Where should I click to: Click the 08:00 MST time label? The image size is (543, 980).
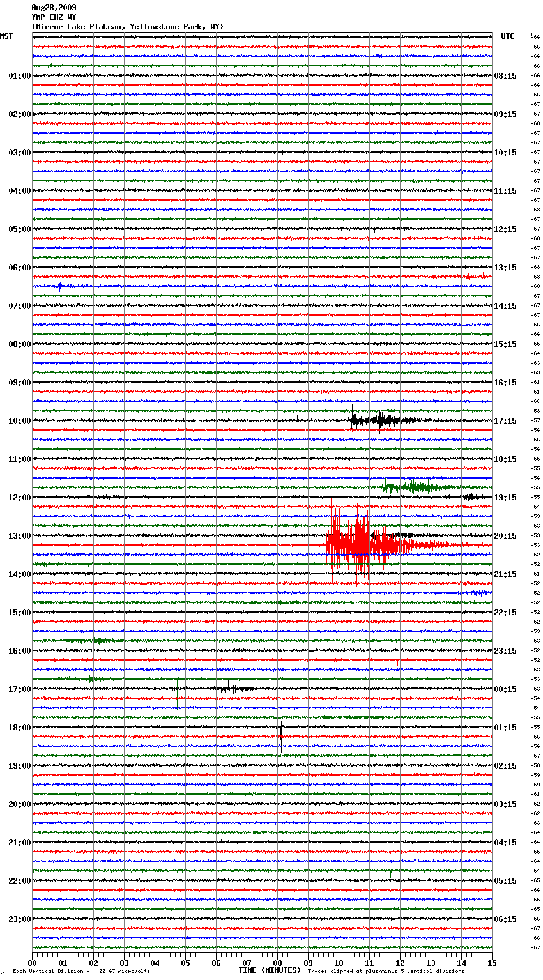click(20, 344)
